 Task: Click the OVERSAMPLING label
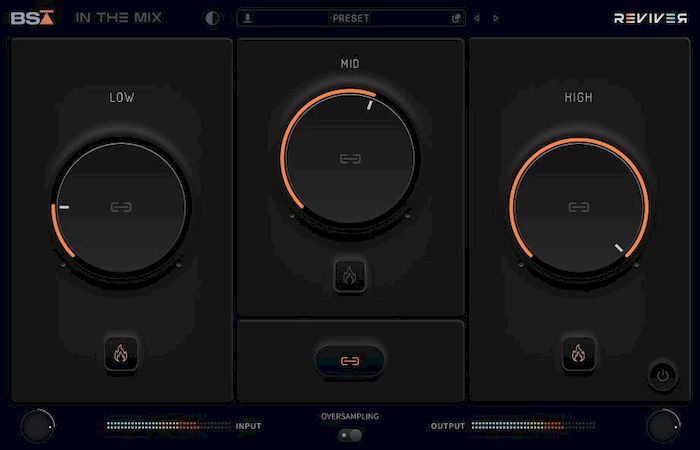(x=350, y=417)
